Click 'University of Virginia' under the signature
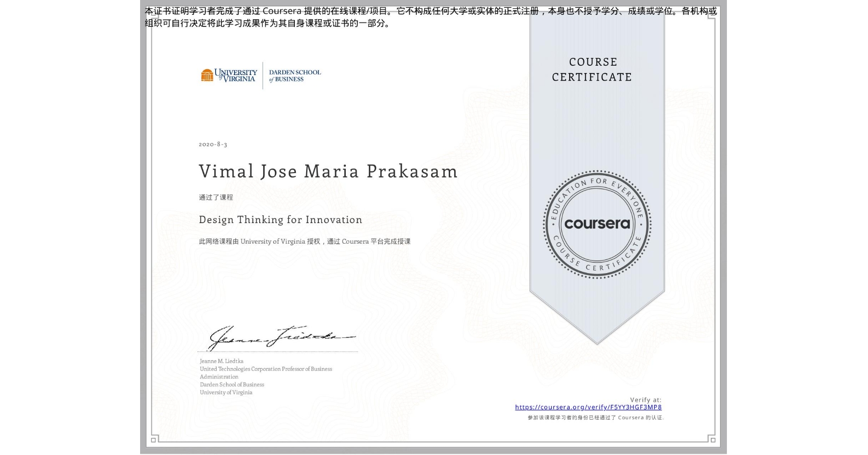This screenshot has height=455, width=868. 226,392
